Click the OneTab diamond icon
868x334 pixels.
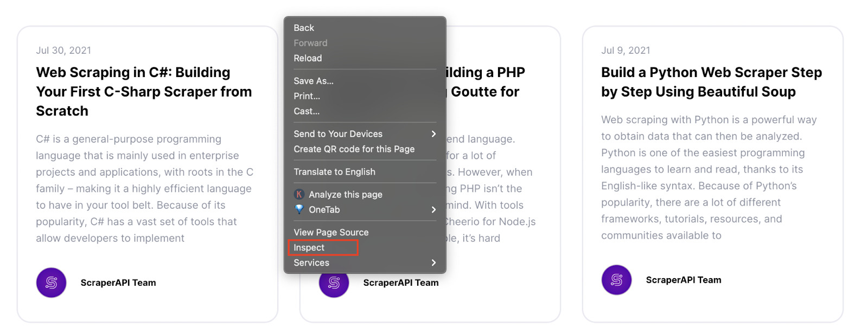(299, 209)
